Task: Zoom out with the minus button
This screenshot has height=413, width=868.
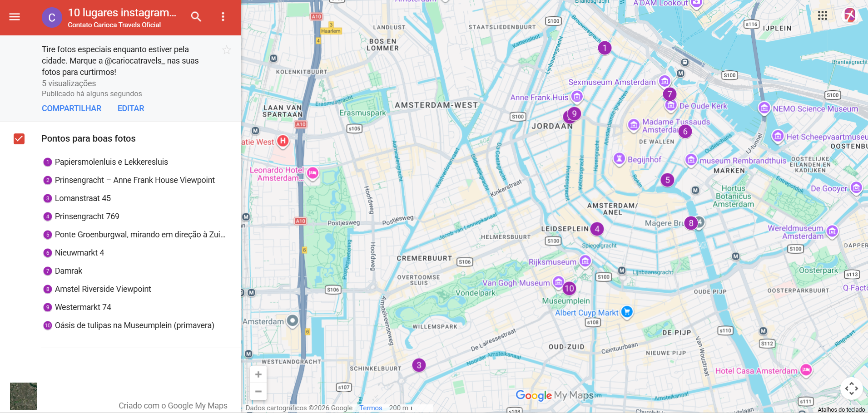Action: tap(258, 391)
